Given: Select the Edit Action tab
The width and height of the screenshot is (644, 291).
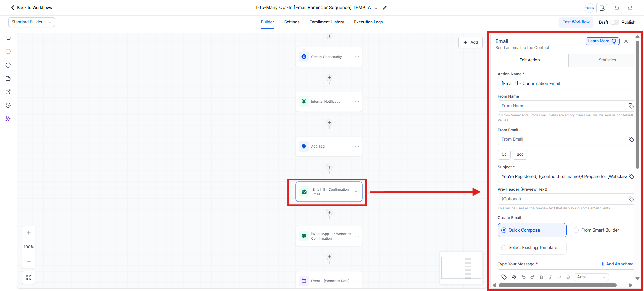Looking at the screenshot, I should (529, 60).
